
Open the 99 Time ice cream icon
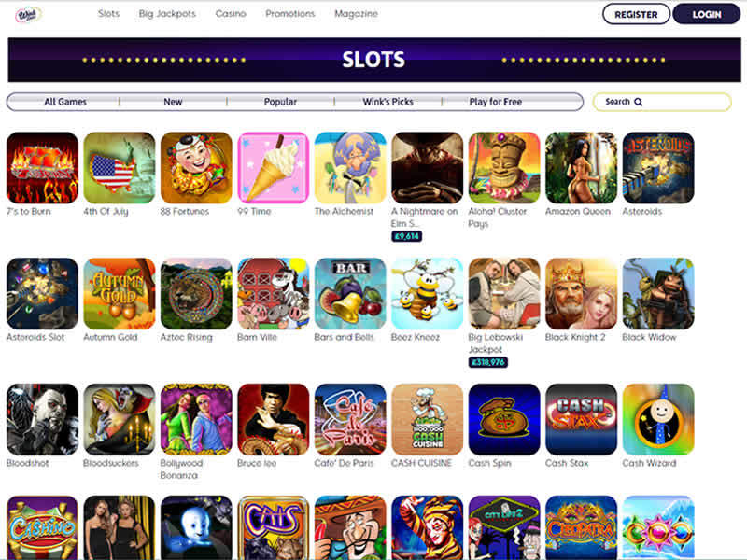coord(274,168)
